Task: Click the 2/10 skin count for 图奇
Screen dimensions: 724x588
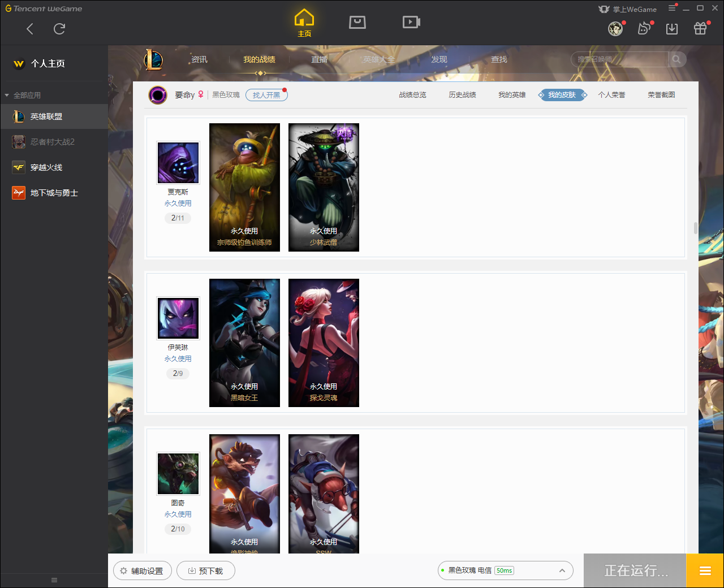Action: (178, 529)
